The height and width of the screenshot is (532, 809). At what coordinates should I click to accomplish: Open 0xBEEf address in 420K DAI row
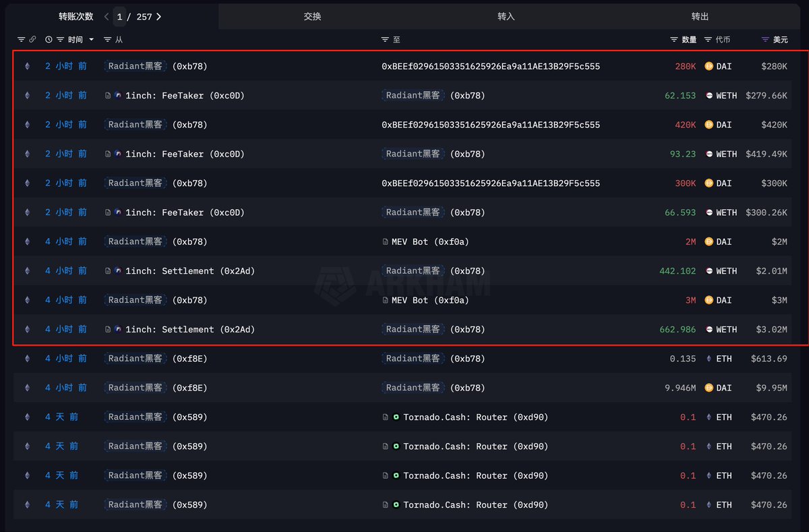(491, 125)
